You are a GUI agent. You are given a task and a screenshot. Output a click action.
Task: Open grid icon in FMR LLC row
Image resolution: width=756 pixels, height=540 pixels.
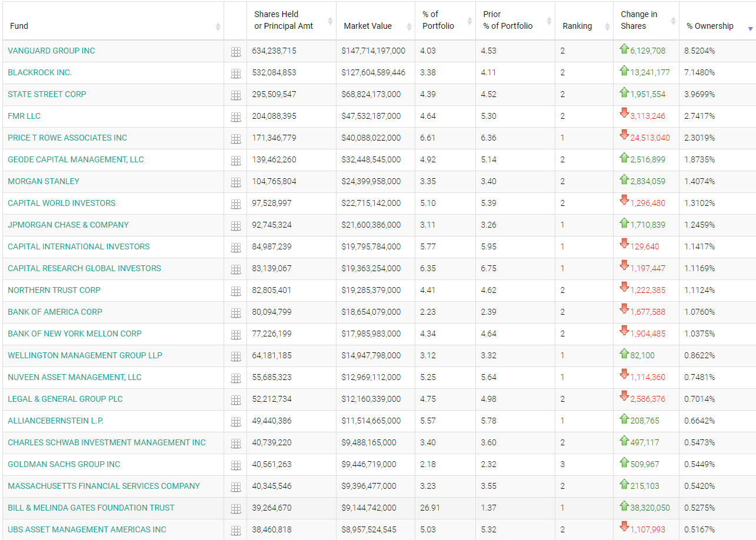pos(236,117)
